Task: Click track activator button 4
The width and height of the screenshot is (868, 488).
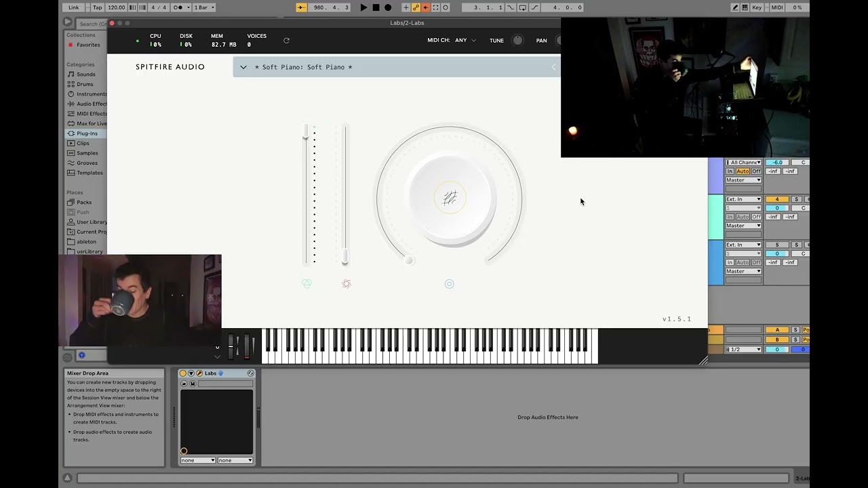Action: pos(777,199)
